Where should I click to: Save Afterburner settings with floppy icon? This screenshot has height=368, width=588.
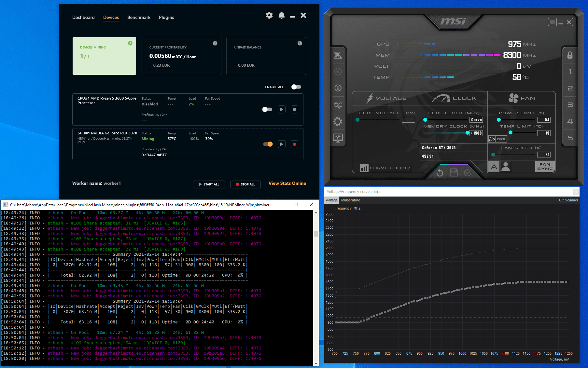(454, 172)
